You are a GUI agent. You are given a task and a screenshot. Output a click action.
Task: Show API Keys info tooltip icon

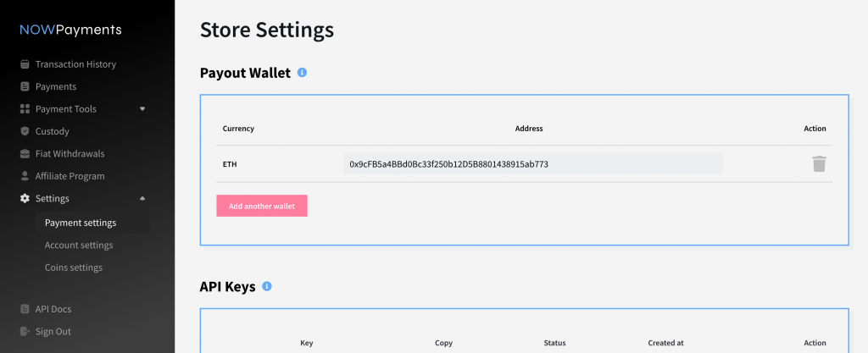(267, 287)
